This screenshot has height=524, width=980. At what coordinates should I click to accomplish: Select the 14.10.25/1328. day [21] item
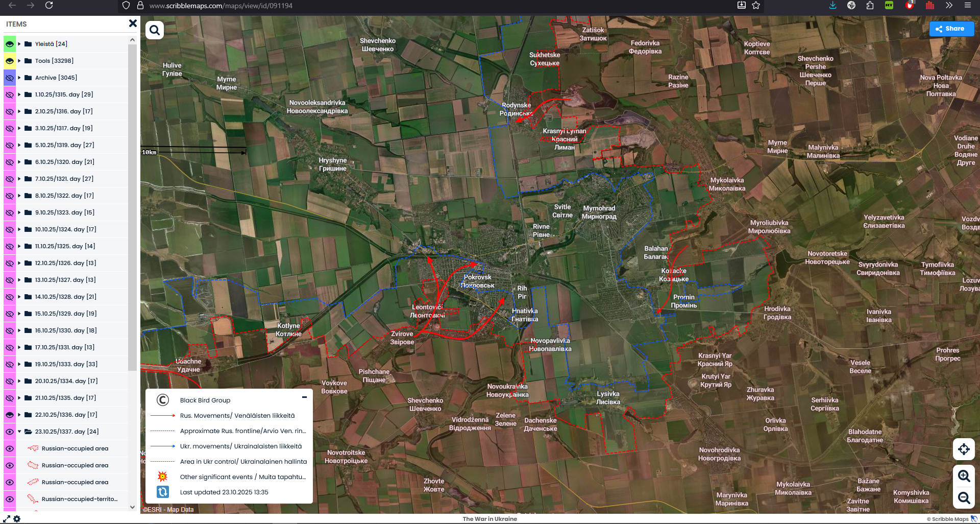click(66, 297)
